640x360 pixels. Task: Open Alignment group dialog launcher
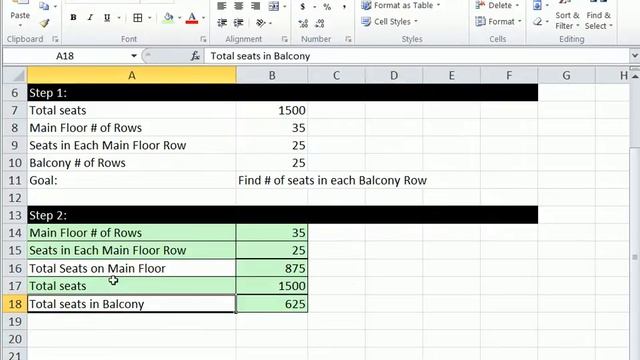click(284, 39)
